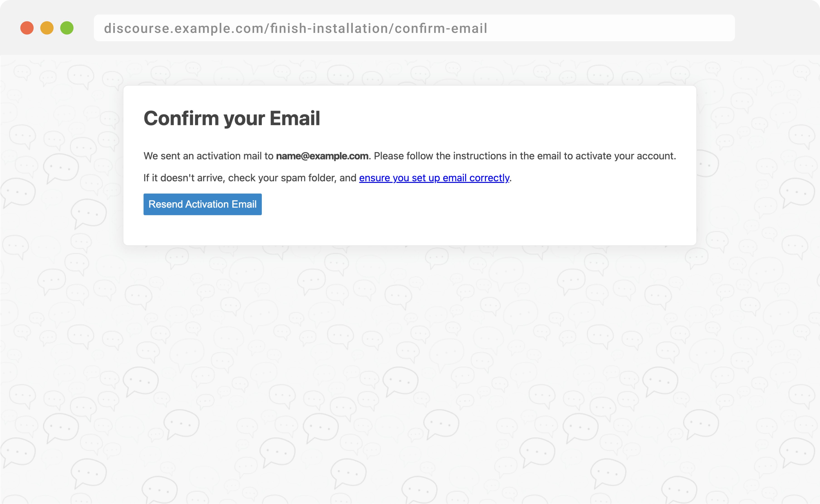The width and height of the screenshot is (820, 504).
Task: Click 'discourse.example.com' in the URL
Action: point(183,28)
